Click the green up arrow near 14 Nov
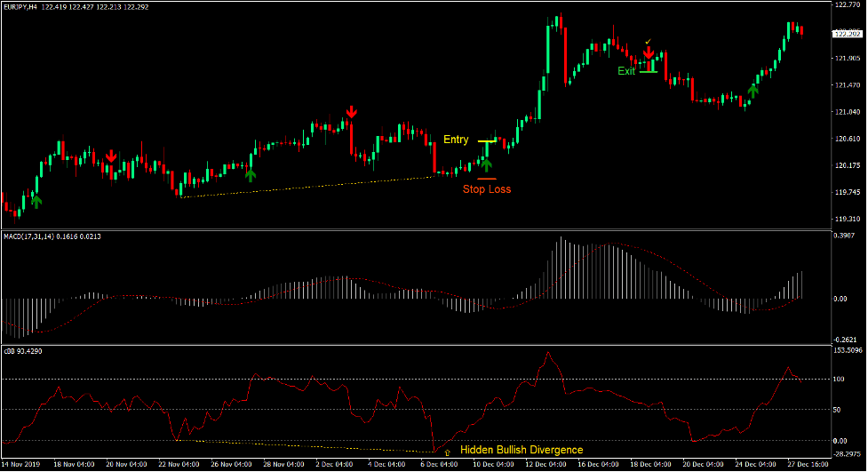This screenshot has height=472, width=868. 36,201
